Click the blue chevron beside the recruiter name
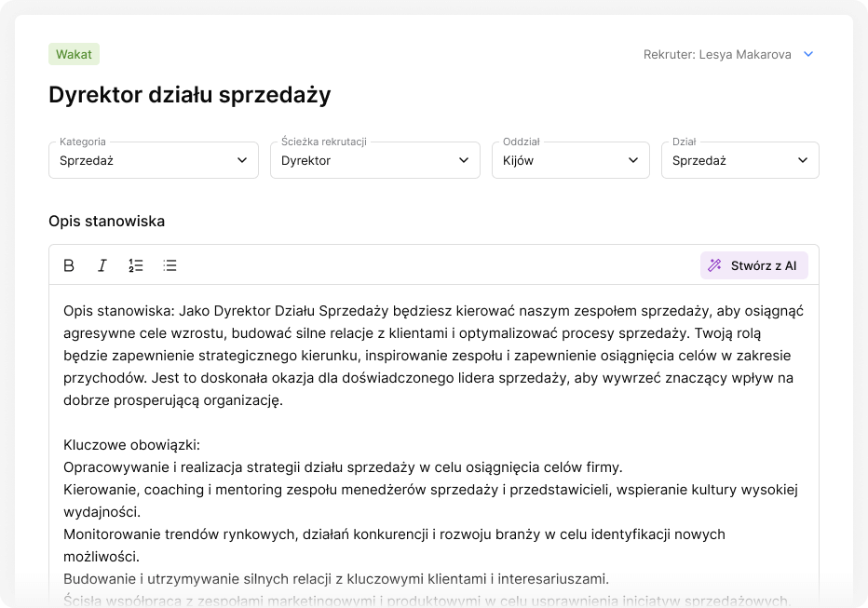This screenshot has width=868, height=608. [808, 54]
